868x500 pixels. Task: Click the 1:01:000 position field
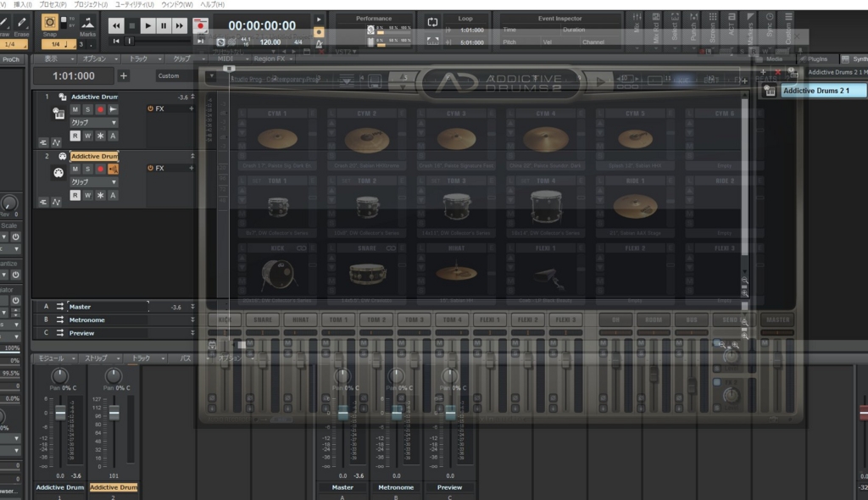pyautogui.click(x=74, y=76)
